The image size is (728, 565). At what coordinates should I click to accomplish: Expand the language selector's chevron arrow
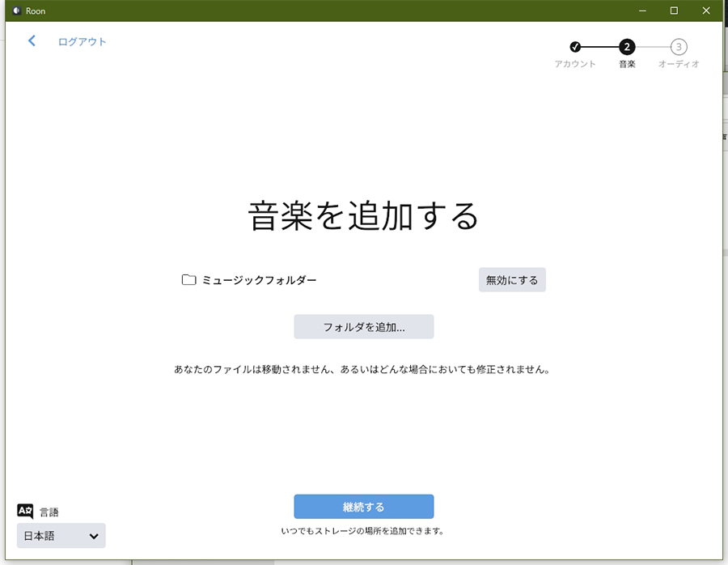pos(94,536)
